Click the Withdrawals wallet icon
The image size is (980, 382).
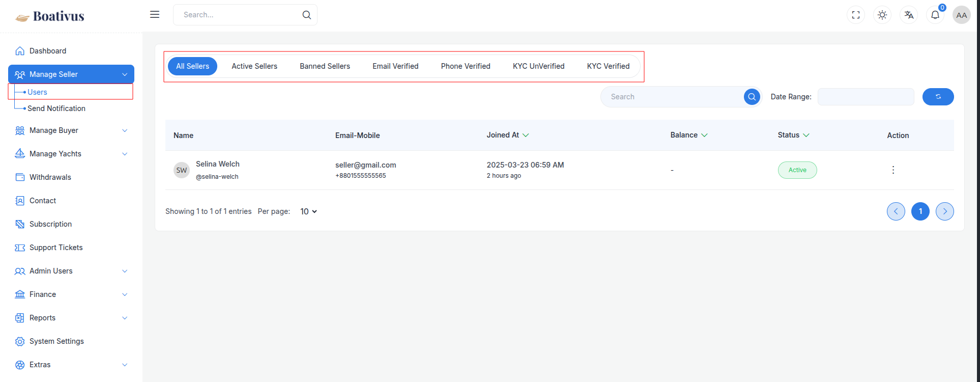coord(20,177)
